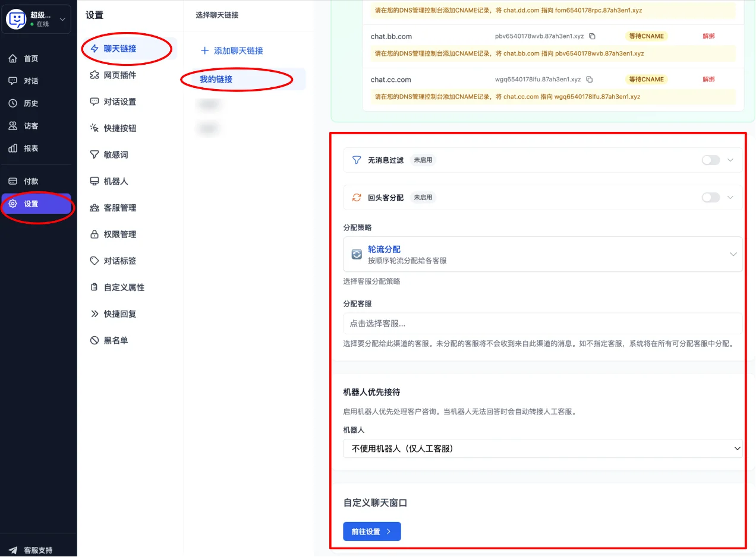
Task: Turn on 回头客分配 allocation
Action: [x=710, y=197]
